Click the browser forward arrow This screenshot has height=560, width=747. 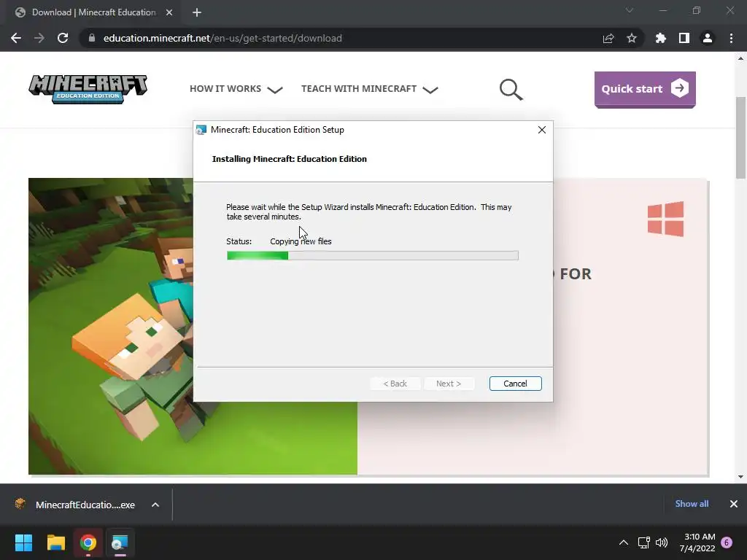tap(39, 38)
